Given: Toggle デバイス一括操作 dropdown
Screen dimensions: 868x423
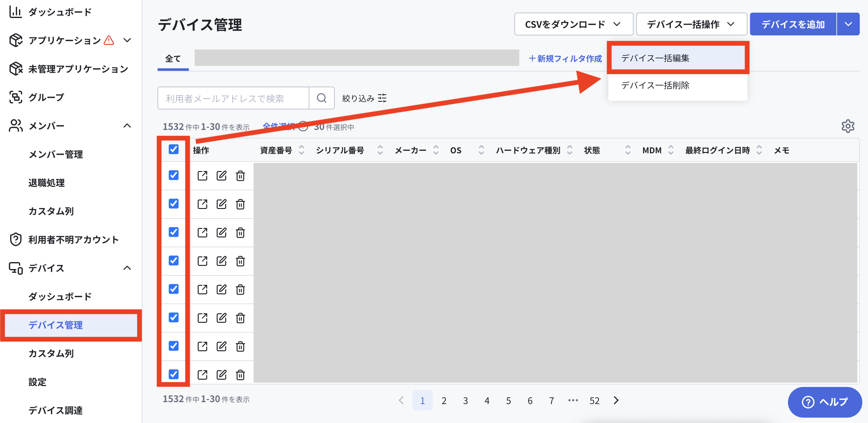Looking at the screenshot, I should (x=691, y=24).
